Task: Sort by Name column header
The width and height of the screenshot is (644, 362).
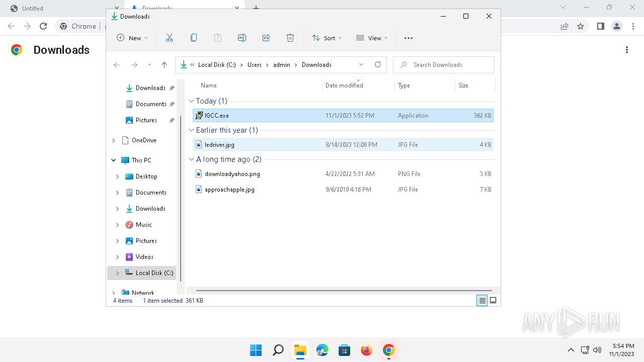Action: tap(208, 85)
